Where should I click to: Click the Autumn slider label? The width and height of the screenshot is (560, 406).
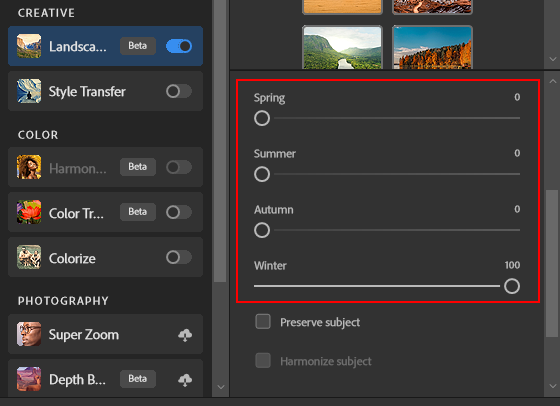(x=274, y=210)
